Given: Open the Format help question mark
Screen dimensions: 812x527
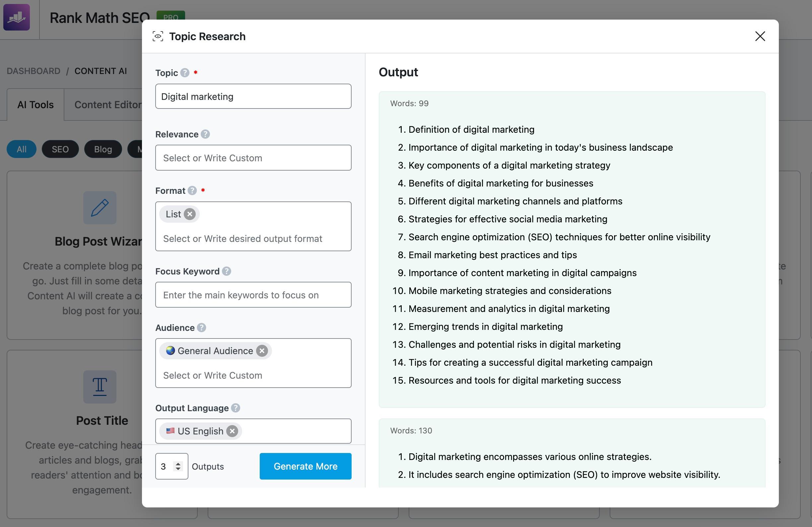Looking at the screenshot, I should (192, 190).
